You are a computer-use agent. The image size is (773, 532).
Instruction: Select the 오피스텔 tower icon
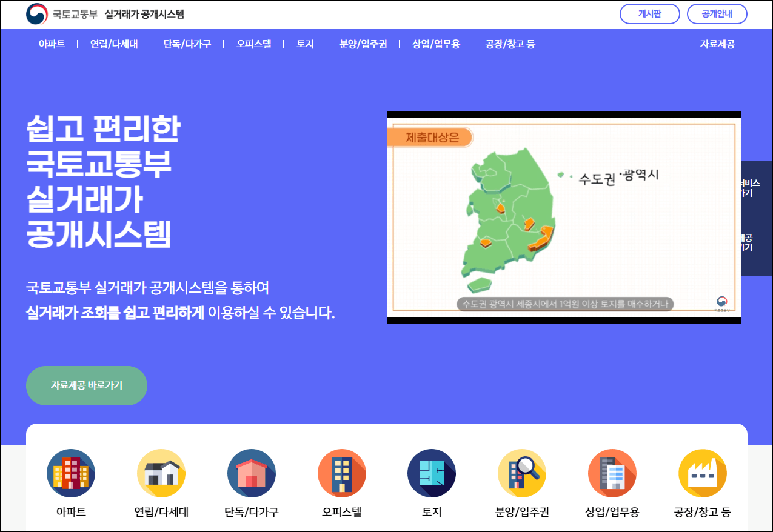coord(342,473)
